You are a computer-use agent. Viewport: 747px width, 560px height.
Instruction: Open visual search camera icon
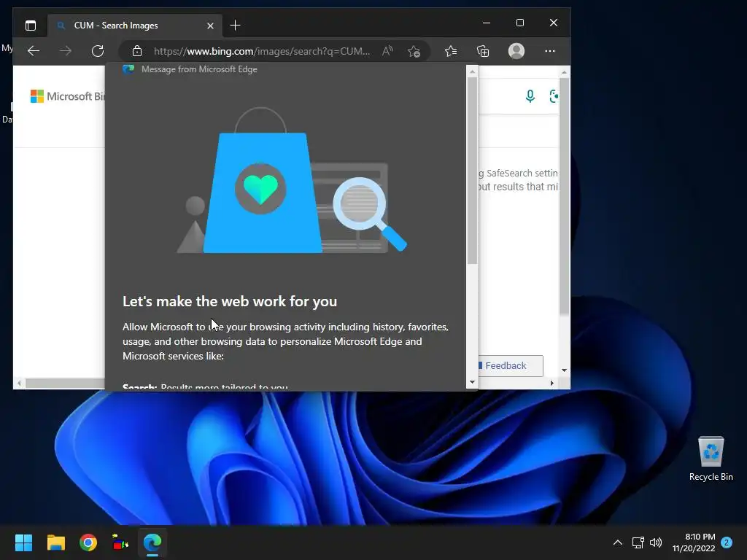point(554,96)
